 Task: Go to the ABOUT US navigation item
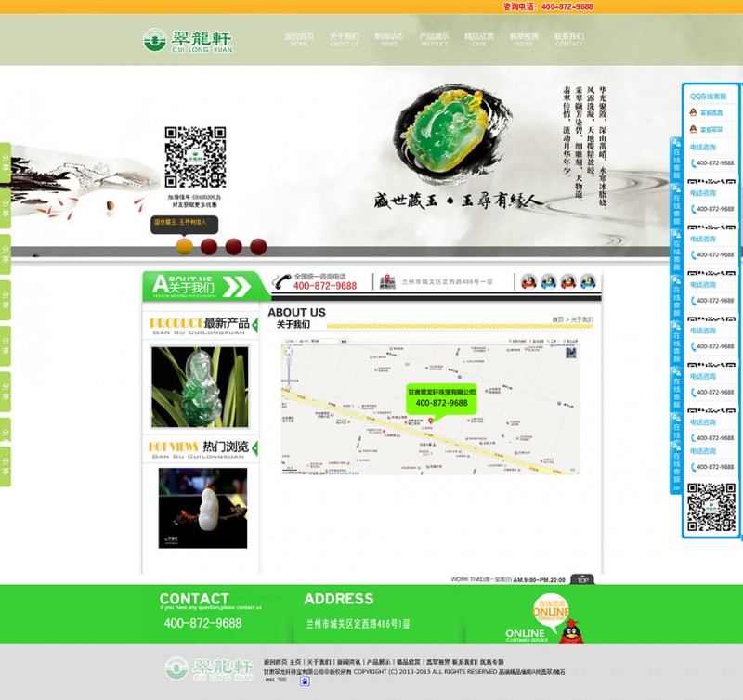point(344,39)
